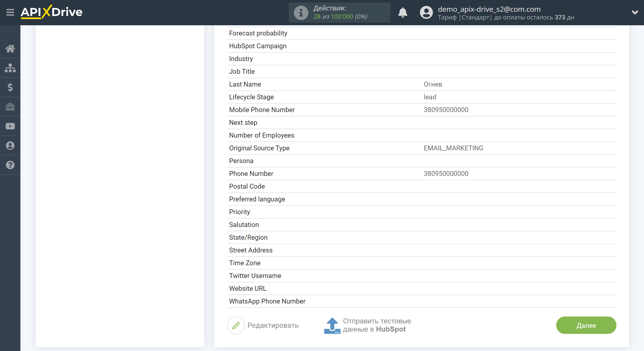Click the Number of Employees row
This screenshot has width=644, height=351.
422,135
